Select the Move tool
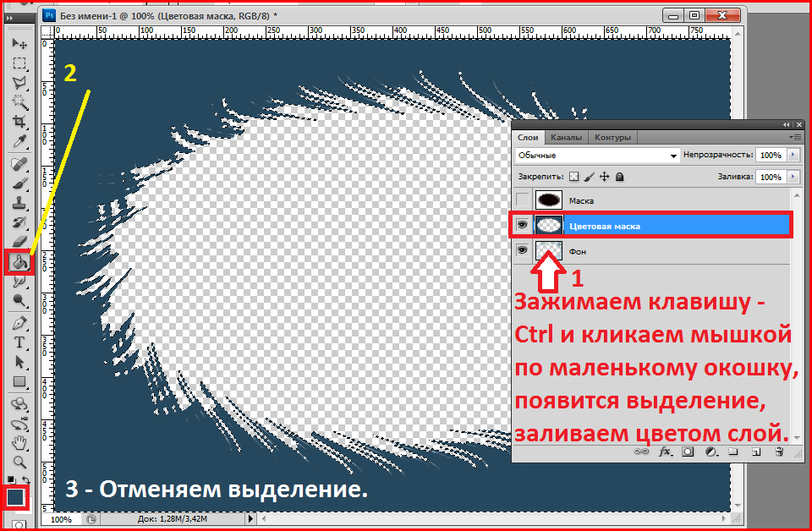 [x=19, y=43]
